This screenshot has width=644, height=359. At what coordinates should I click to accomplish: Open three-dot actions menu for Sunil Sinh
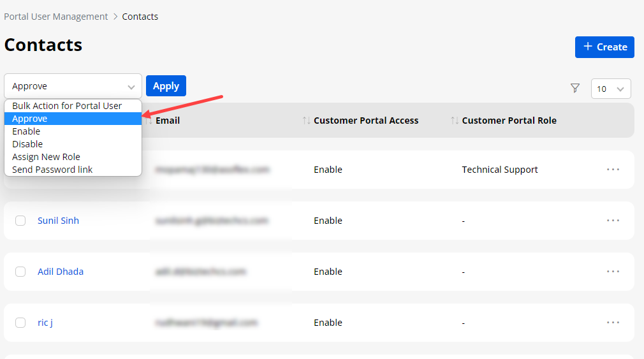[613, 221]
